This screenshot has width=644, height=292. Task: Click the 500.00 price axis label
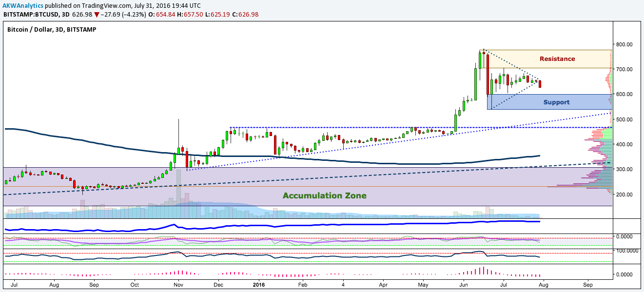[x=624, y=119]
